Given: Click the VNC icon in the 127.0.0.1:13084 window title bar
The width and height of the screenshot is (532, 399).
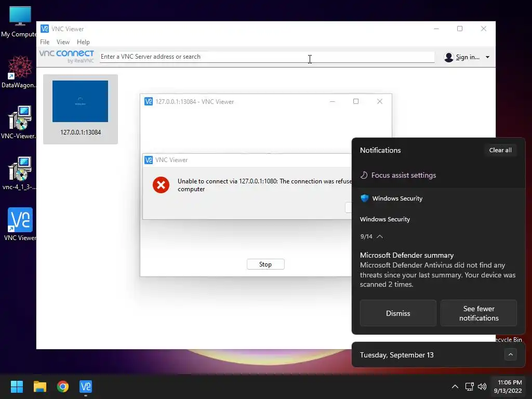Looking at the screenshot, I should (149, 101).
